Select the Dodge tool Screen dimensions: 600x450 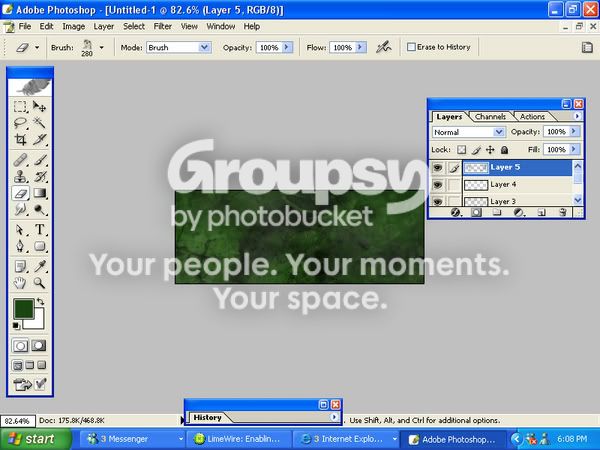point(39,209)
